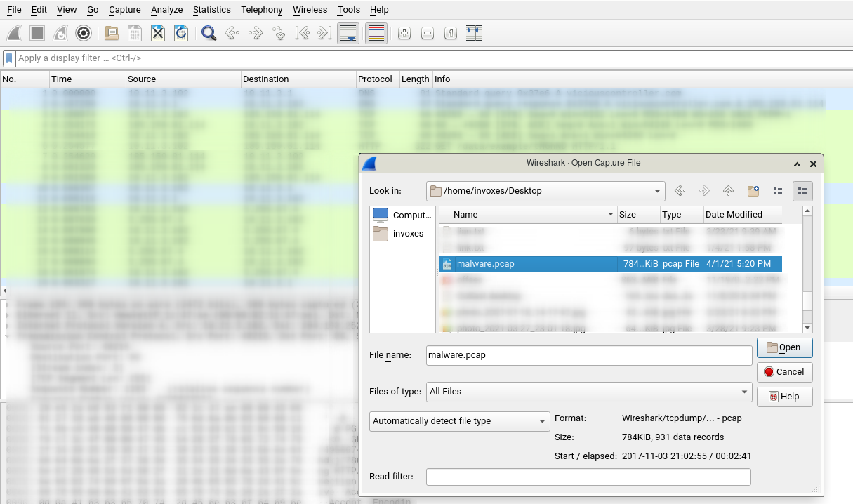Jump to the last packet

[x=324, y=33]
